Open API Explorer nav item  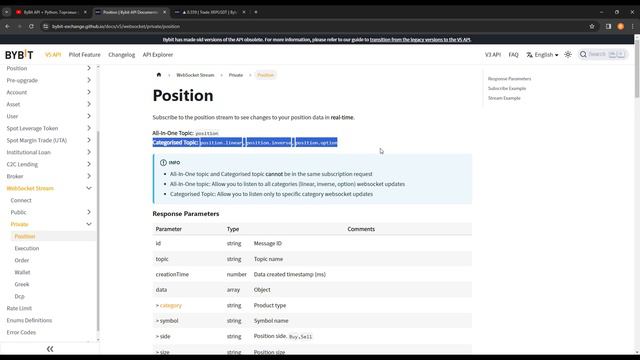(158, 55)
